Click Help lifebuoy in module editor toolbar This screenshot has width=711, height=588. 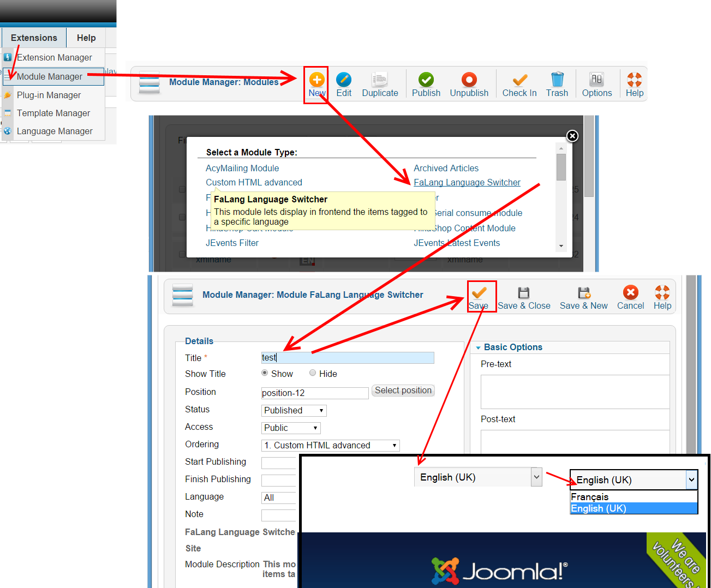point(662,292)
